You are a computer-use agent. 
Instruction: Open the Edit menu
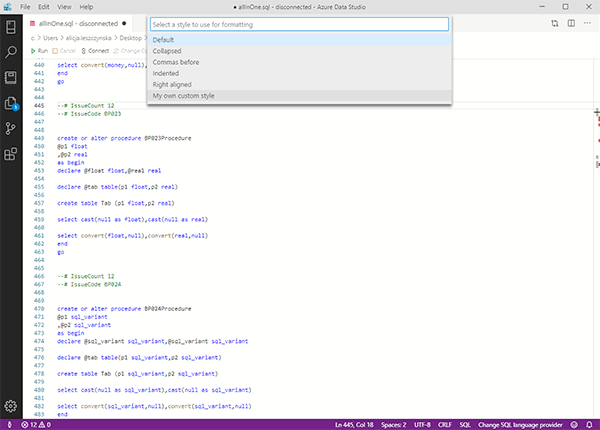(x=44, y=7)
